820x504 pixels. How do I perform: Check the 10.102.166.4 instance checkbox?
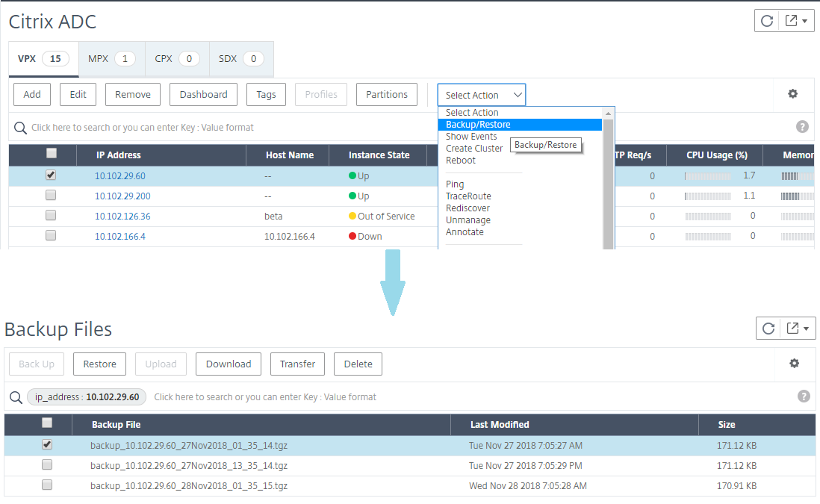click(x=51, y=235)
